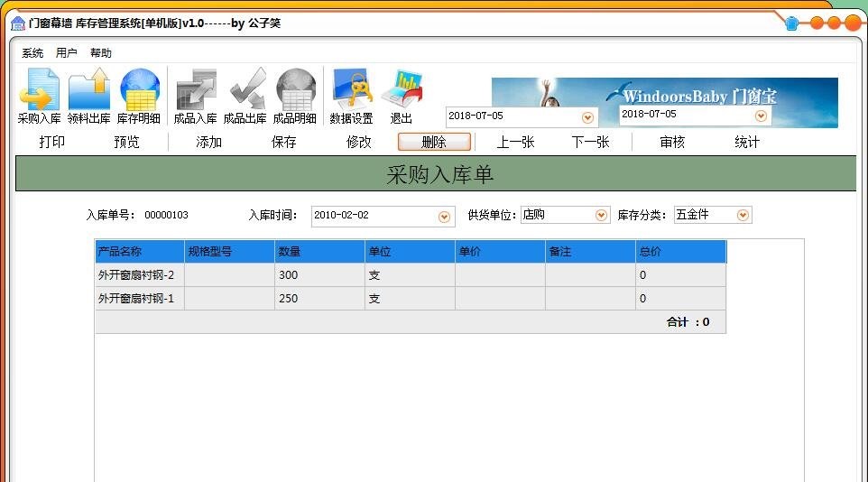Click quantity cell 250
Screen dimensions: 868x482
(319, 298)
